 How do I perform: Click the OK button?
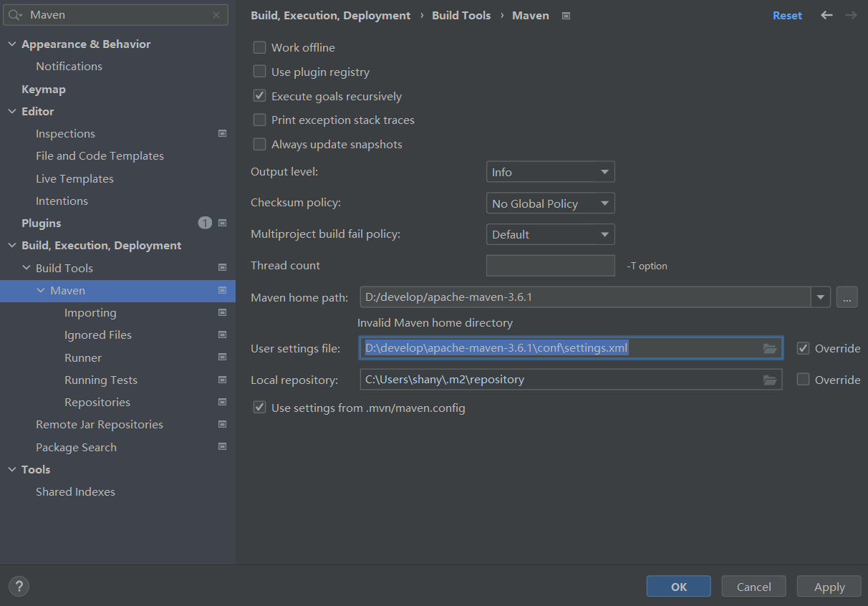(x=678, y=586)
